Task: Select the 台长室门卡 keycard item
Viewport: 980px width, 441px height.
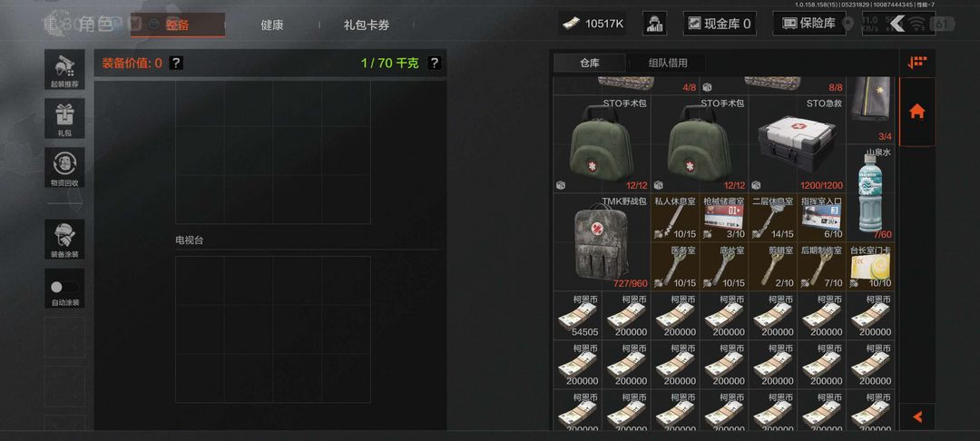Action: (870, 266)
